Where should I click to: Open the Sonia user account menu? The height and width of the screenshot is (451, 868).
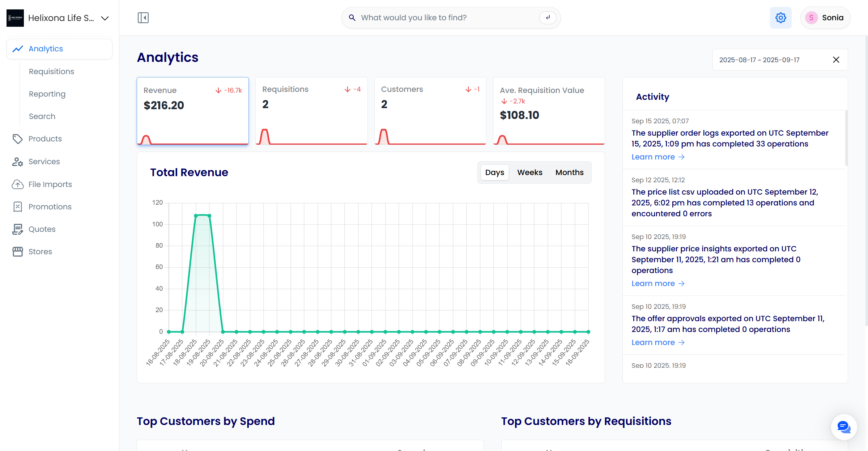pos(825,18)
